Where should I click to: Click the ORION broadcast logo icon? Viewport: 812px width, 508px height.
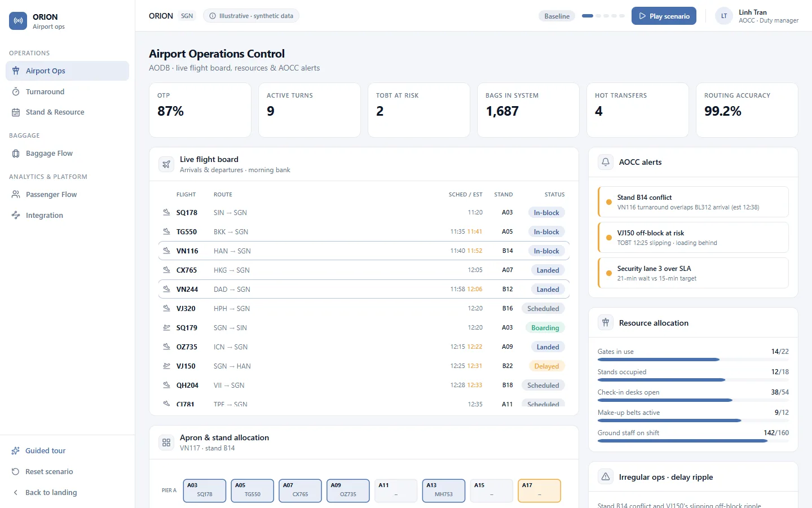coord(18,21)
